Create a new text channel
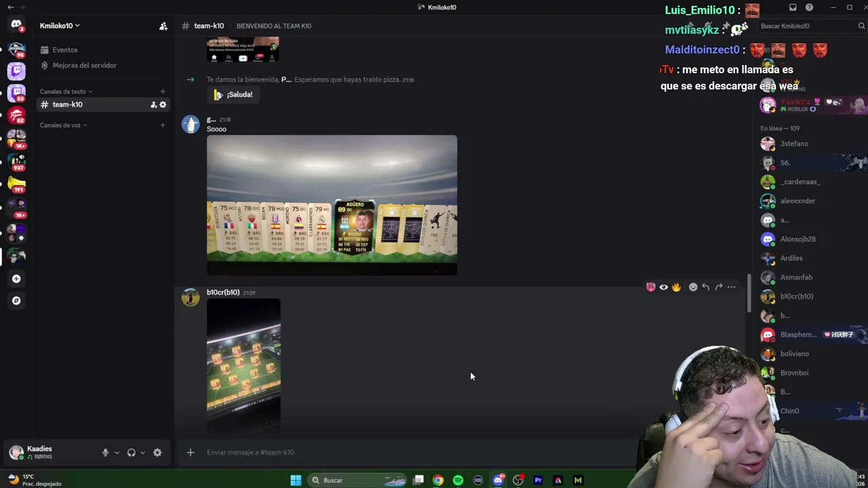The height and width of the screenshot is (488, 868). click(x=163, y=91)
